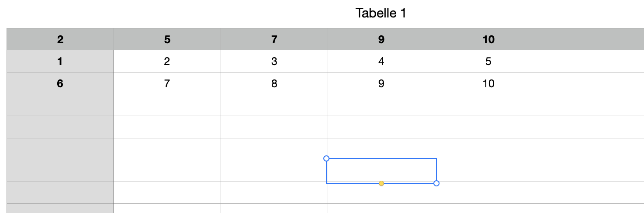Viewport: 644px width, 213px height.
Task: Click the body cell containing 8
Action: tap(274, 83)
